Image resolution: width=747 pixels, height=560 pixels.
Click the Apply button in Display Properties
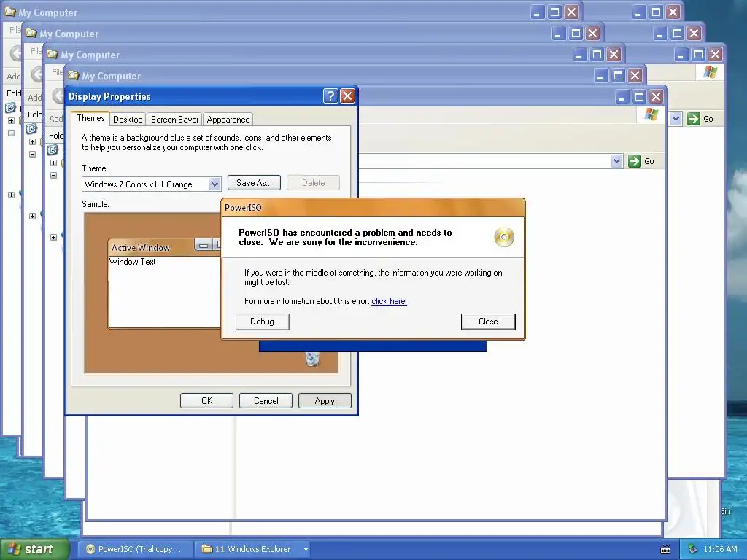coord(325,401)
